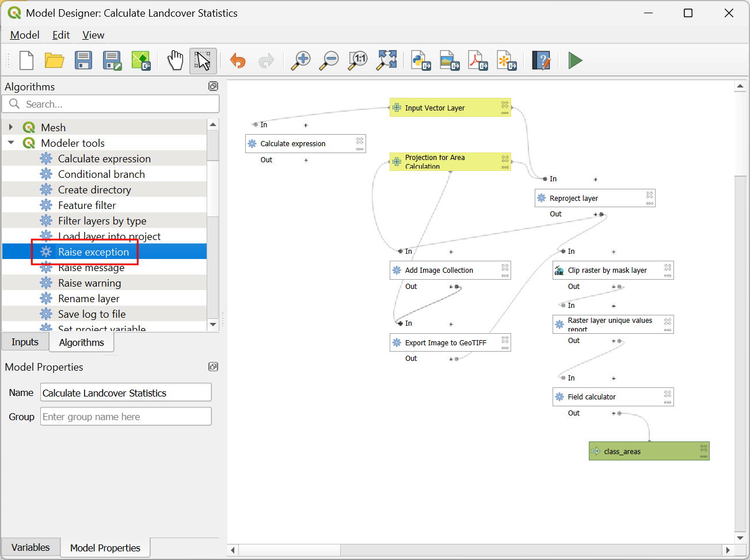Collapse the Modeler tools group

pos(11,143)
